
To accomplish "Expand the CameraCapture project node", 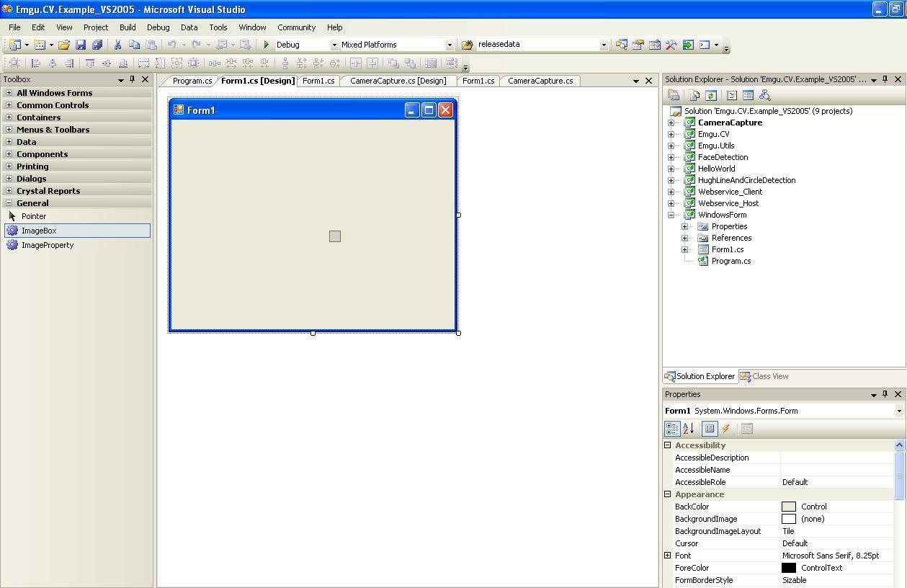I will coord(671,122).
